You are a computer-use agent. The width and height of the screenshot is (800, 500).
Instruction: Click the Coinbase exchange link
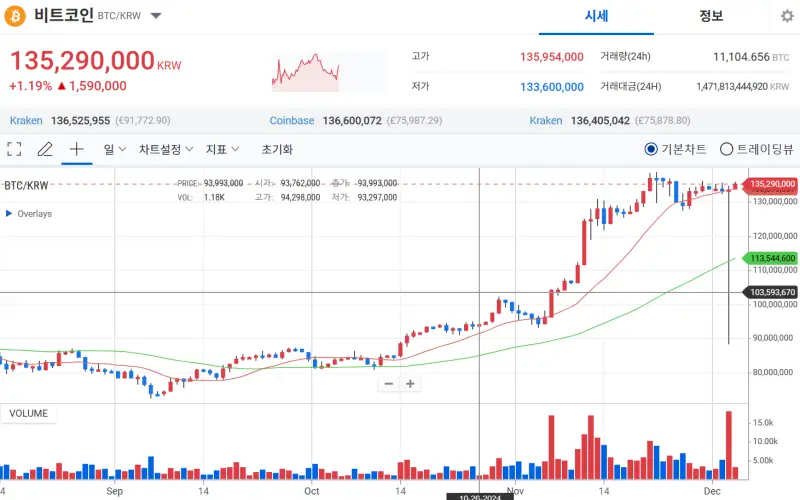(292, 121)
